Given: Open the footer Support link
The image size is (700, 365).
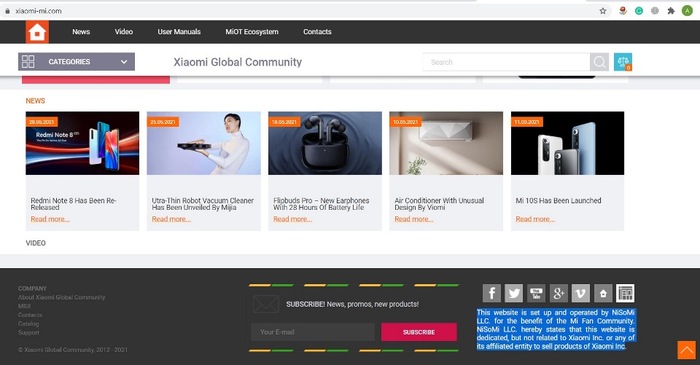Looking at the screenshot, I should pos(29,333).
